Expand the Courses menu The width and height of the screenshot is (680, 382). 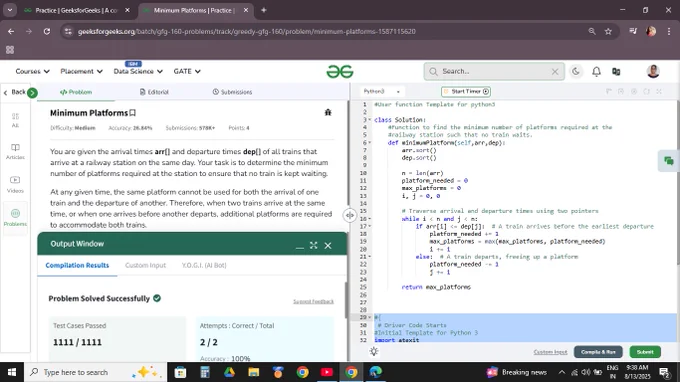point(32,72)
